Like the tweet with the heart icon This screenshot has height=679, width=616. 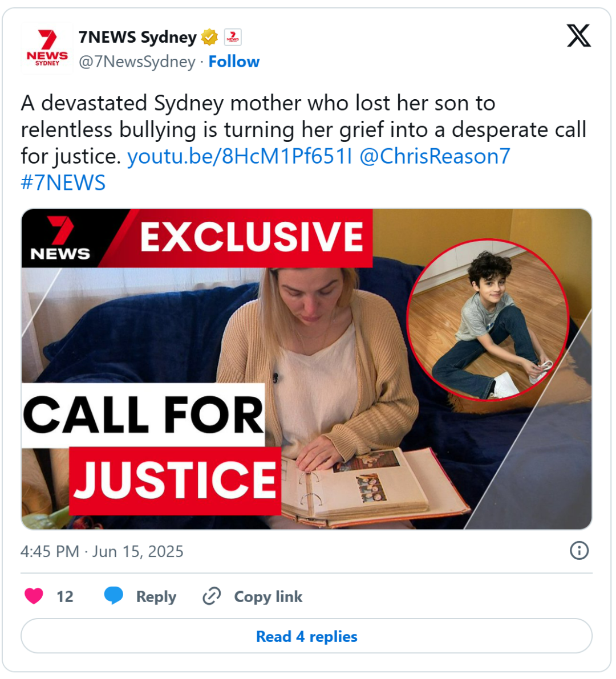click(34, 596)
